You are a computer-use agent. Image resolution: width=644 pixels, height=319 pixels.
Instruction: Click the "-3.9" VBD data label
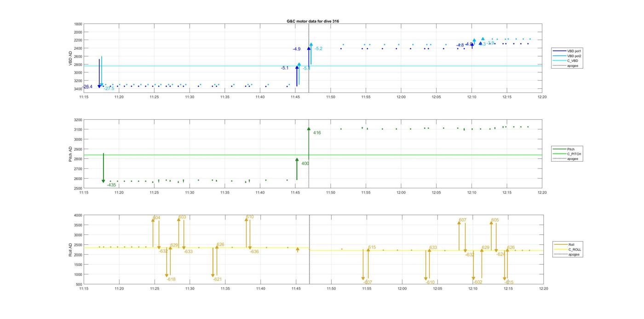coord(490,43)
